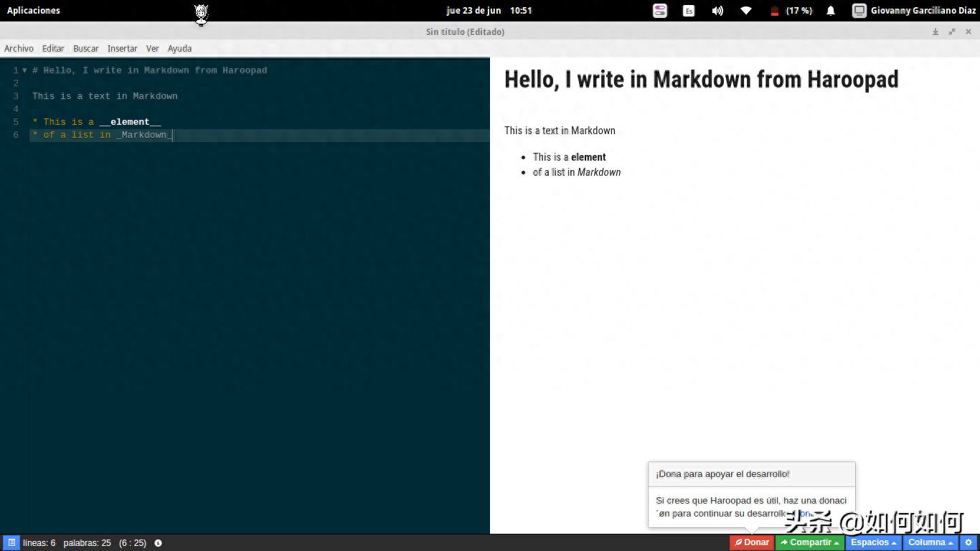Open settings gear in bottom-right corner
This screenshot has width=980, height=551.
(969, 543)
